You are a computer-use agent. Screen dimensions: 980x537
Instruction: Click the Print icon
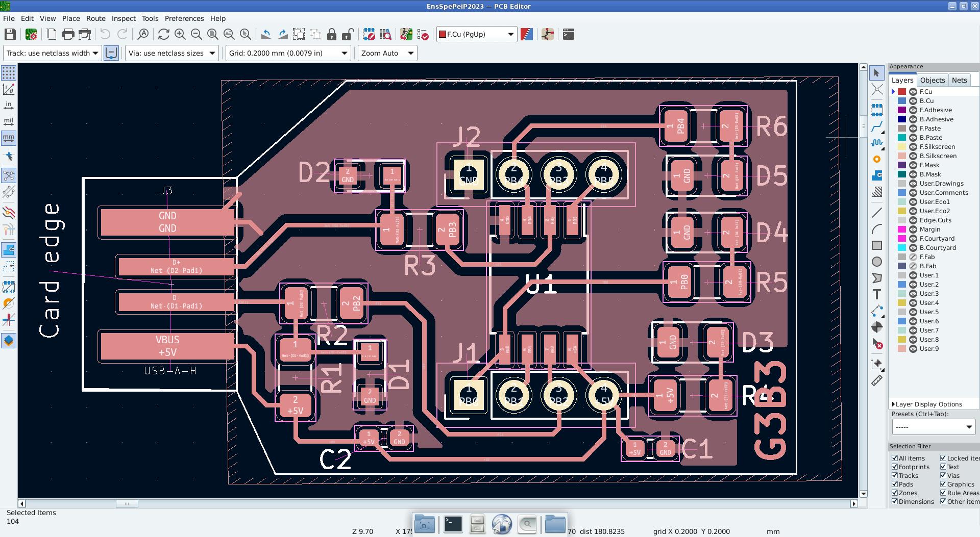(68, 34)
